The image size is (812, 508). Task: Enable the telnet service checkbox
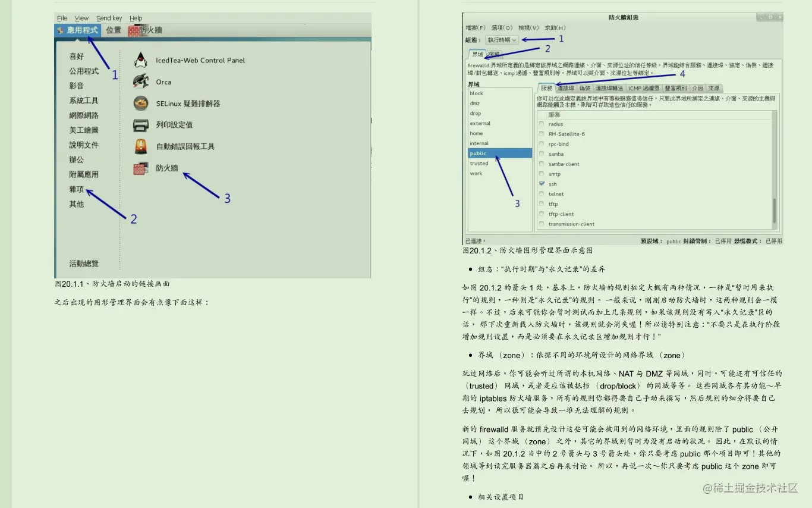(x=541, y=193)
